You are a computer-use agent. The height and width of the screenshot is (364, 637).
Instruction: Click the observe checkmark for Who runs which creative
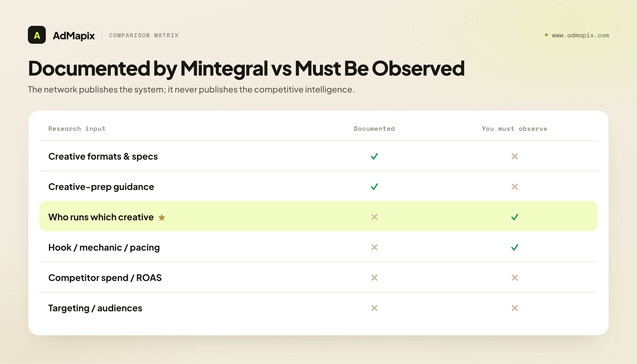pos(515,217)
